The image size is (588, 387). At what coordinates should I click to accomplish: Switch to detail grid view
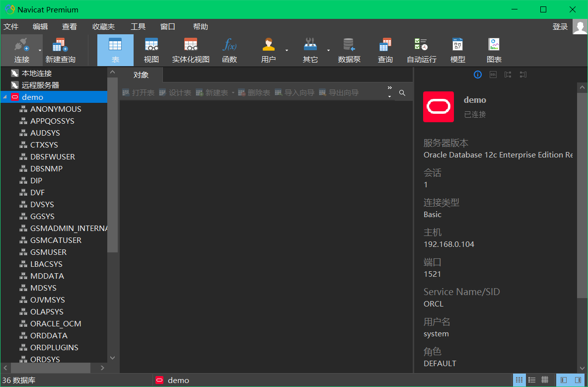tap(545, 380)
